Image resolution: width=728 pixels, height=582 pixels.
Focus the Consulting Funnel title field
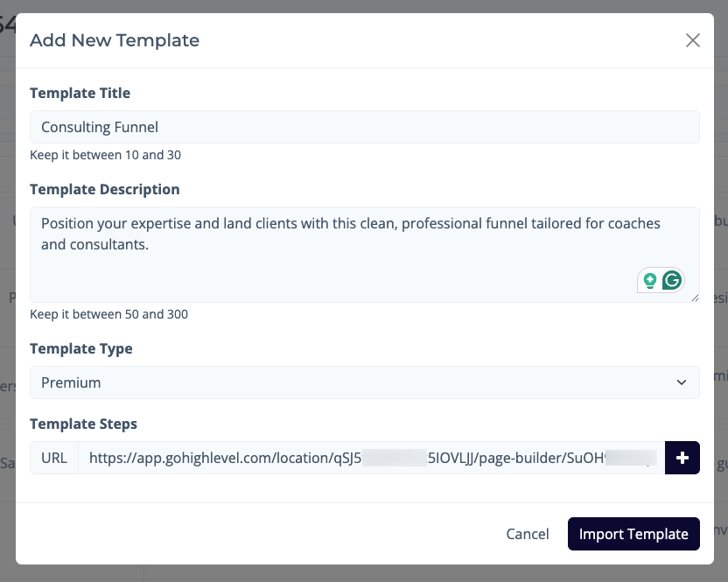click(x=364, y=127)
